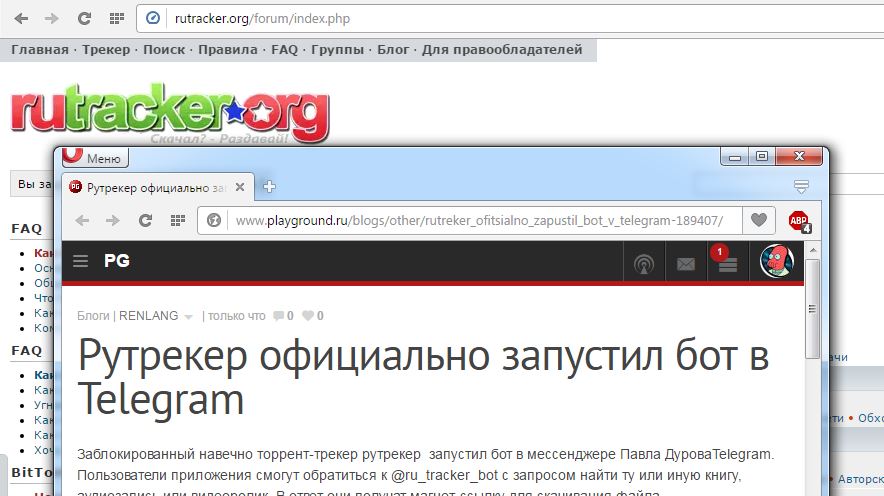The width and height of the screenshot is (884, 496).
Task: Click globe site info icon beside playground URL
Action: (214, 220)
